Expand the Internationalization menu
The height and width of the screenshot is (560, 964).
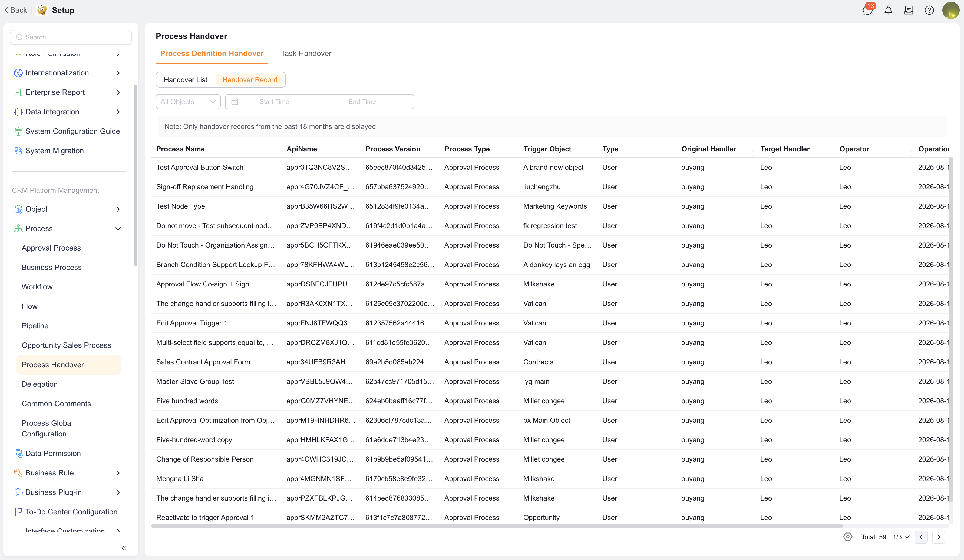click(118, 73)
